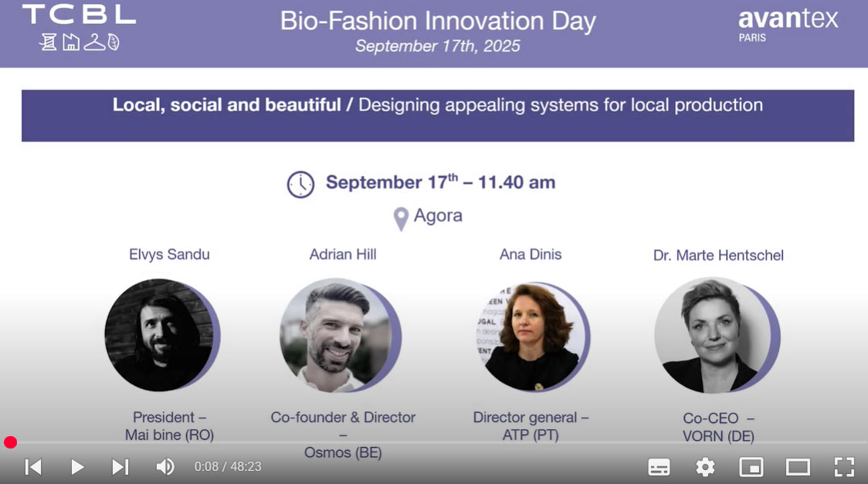This screenshot has width=868, height=484.
Task: Toggle theater mode view
Action: pos(798,467)
